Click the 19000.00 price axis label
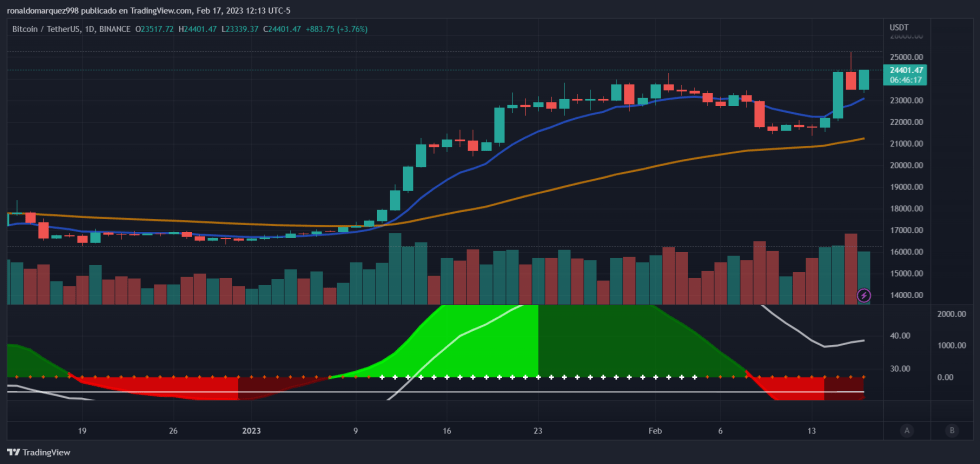This screenshot has width=980, height=464. click(908, 187)
